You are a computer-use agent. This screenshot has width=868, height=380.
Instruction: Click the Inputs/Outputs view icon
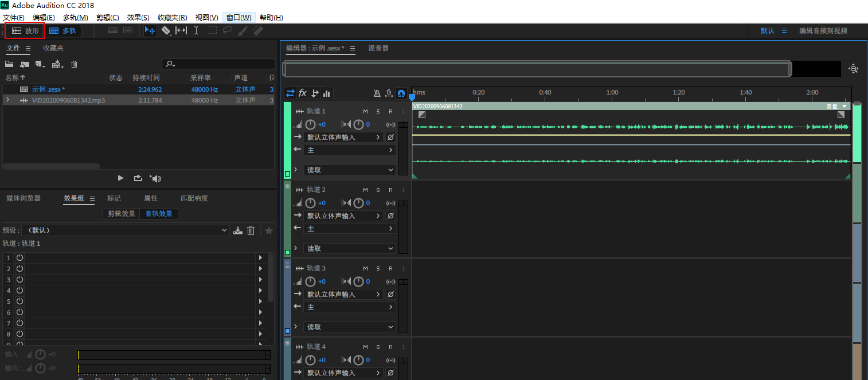290,93
